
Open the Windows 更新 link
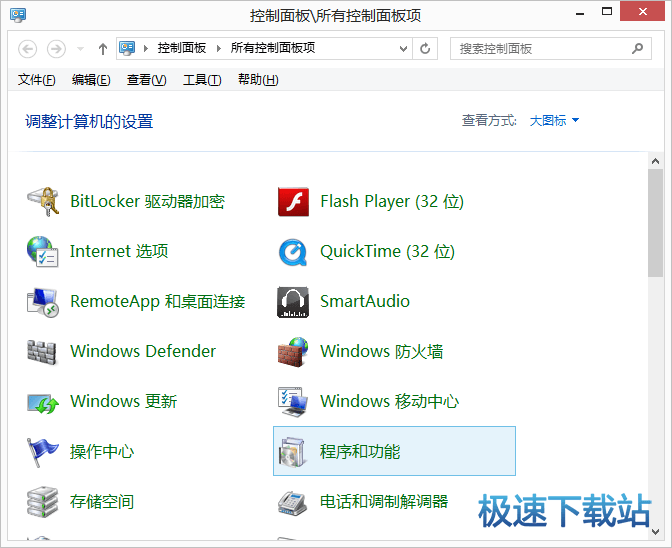coord(123,401)
